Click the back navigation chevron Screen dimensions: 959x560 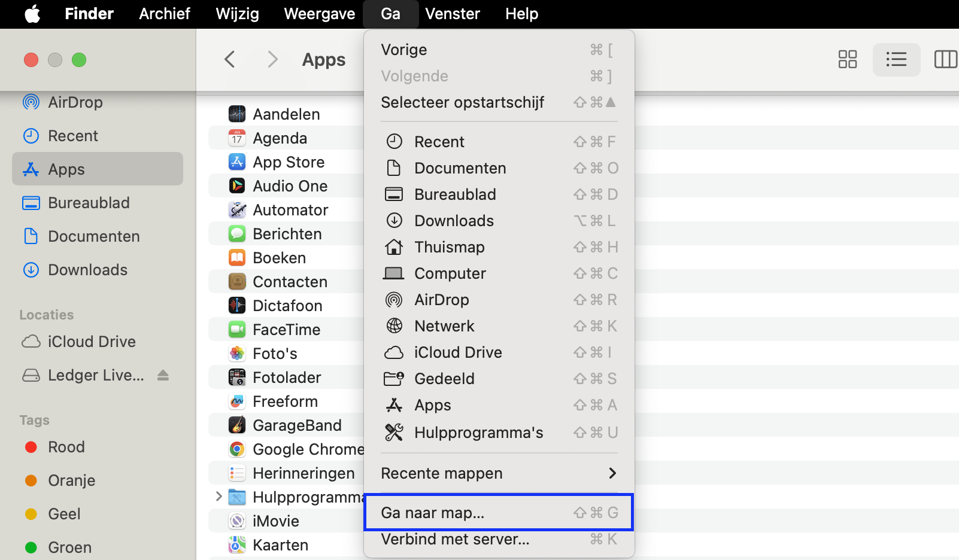[229, 59]
